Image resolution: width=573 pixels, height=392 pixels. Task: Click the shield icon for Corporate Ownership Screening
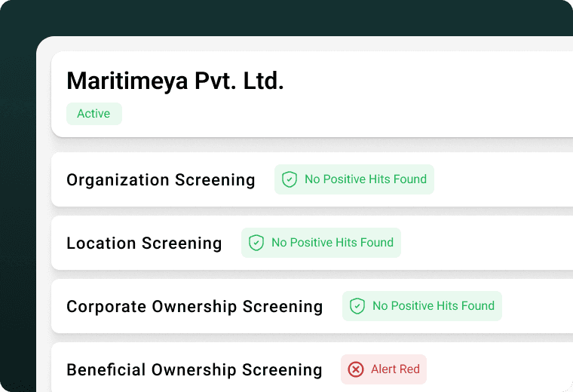pyautogui.click(x=357, y=306)
